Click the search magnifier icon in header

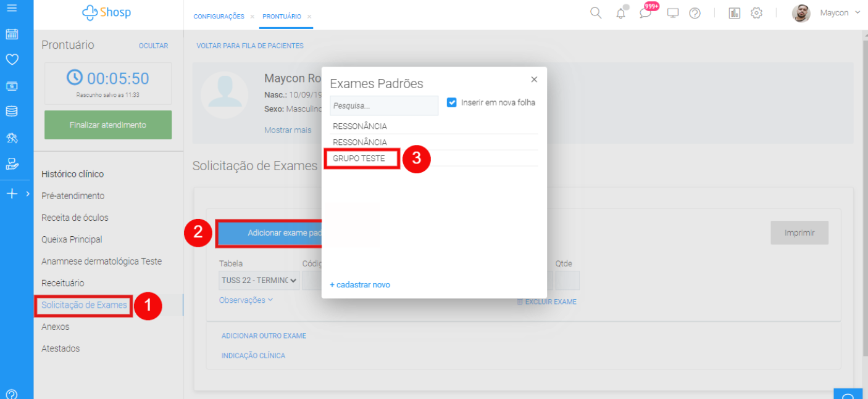click(x=596, y=13)
